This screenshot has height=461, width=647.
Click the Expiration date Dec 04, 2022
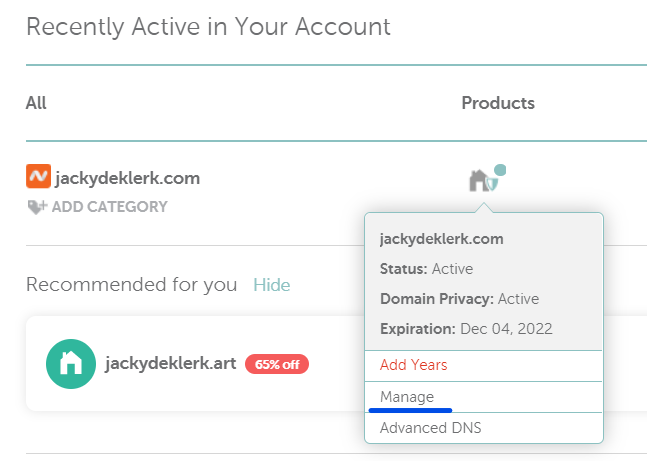pos(506,329)
